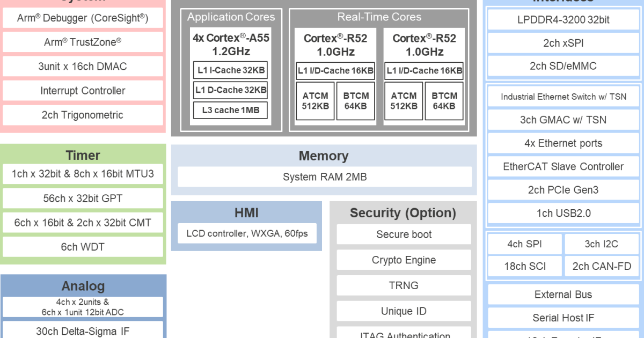Click the Arm Debugger (CoreSight) block
The height and width of the screenshot is (338, 644).
point(83,18)
